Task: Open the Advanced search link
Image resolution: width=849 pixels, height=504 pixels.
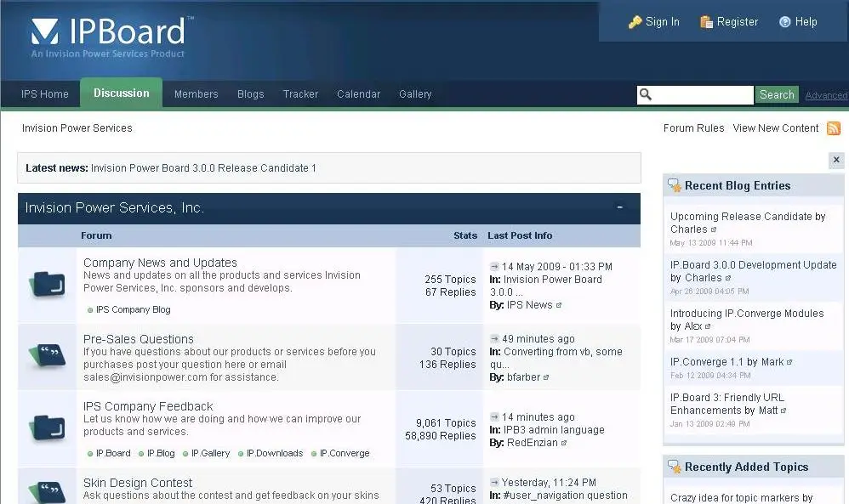Action: (826, 96)
